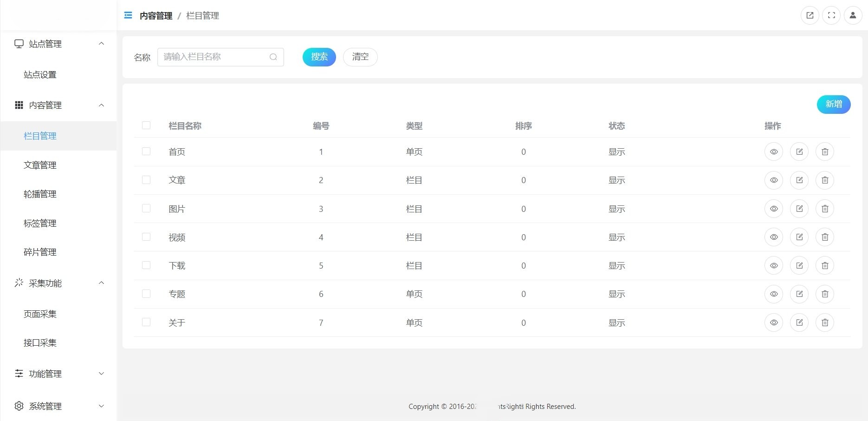Delete the 视频 row
The height and width of the screenshot is (421, 868).
[x=825, y=237]
